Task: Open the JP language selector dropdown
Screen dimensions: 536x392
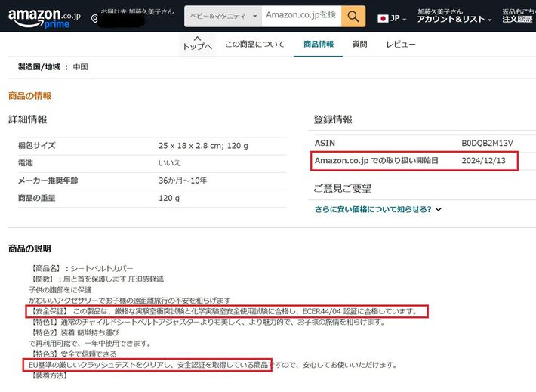Action: [x=399, y=18]
